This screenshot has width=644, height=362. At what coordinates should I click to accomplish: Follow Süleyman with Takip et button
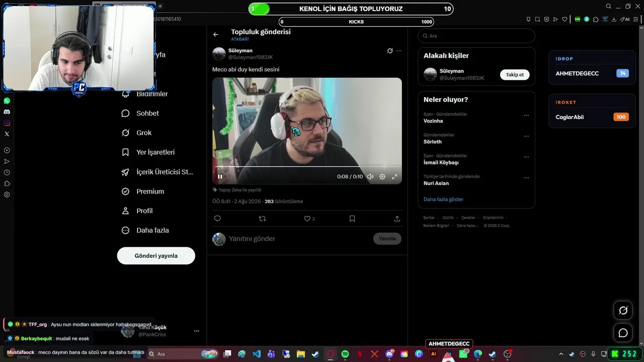(x=515, y=75)
